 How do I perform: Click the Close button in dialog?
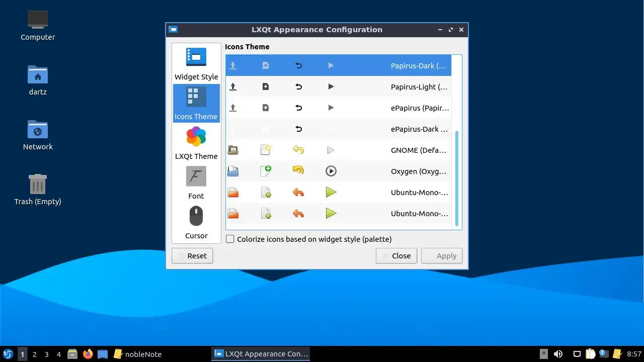(x=396, y=256)
